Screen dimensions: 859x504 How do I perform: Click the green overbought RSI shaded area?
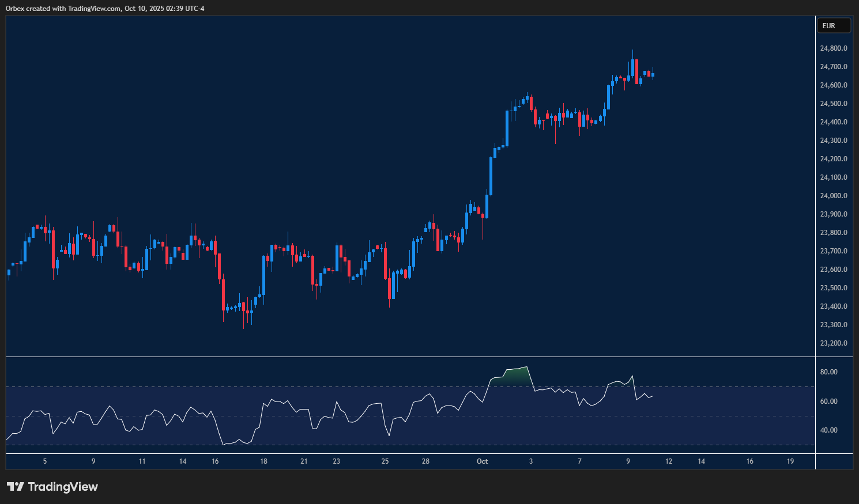(517, 376)
